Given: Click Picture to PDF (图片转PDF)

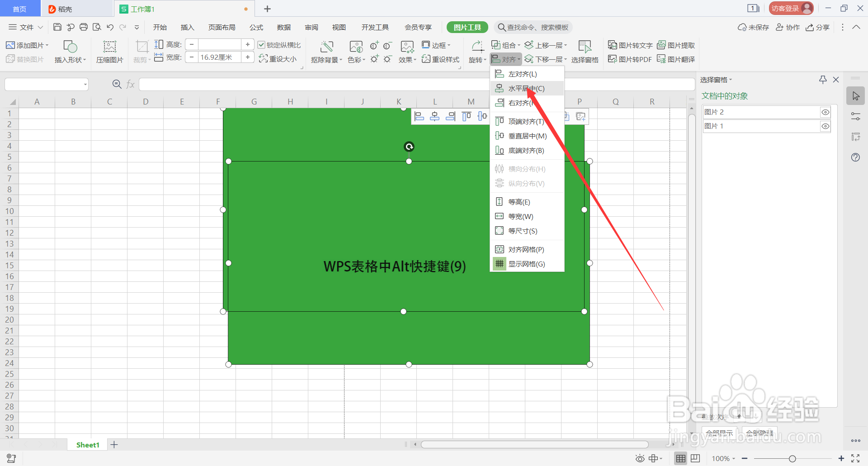Looking at the screenshot, I should pyautogui.click(x=630, y=59).
